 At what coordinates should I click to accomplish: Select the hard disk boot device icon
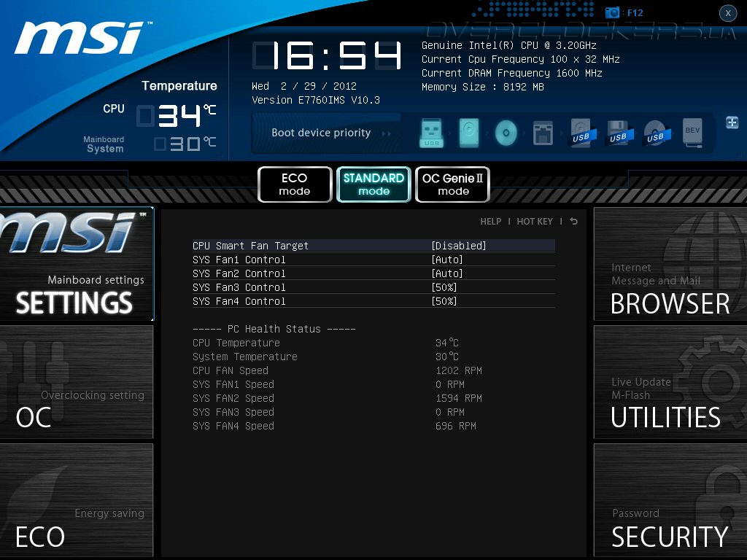(469, 133)
